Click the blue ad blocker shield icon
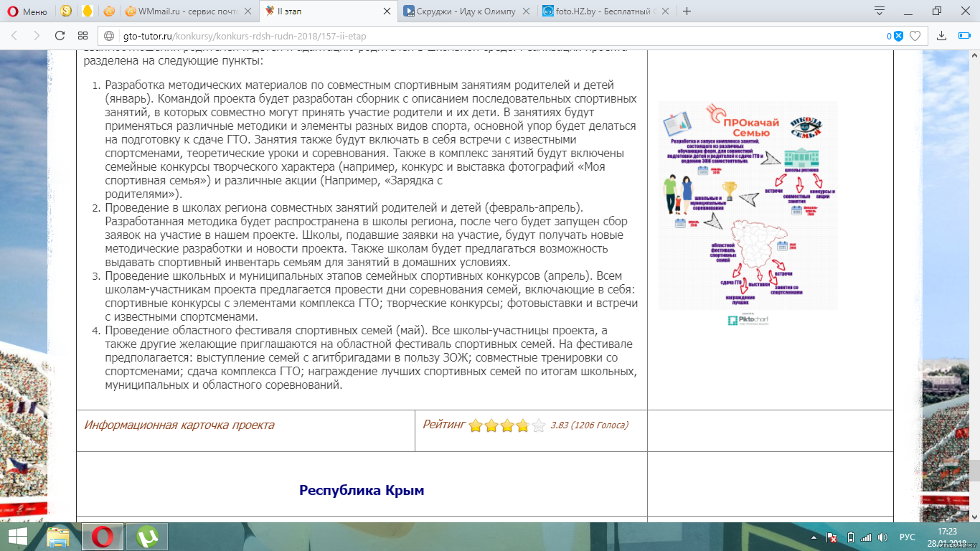 (898, 36)
